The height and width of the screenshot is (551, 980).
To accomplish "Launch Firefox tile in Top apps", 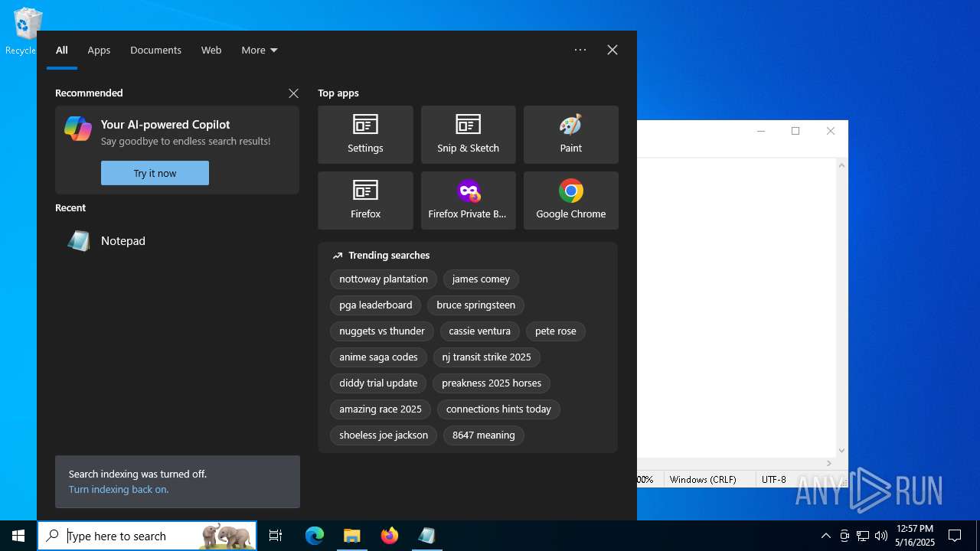I will point(365,201).
